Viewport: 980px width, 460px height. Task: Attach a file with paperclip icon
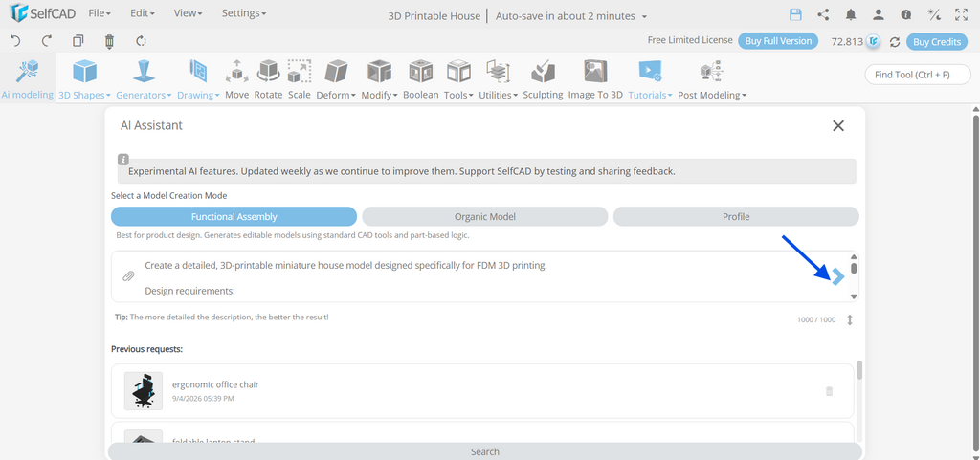[128, 275]
